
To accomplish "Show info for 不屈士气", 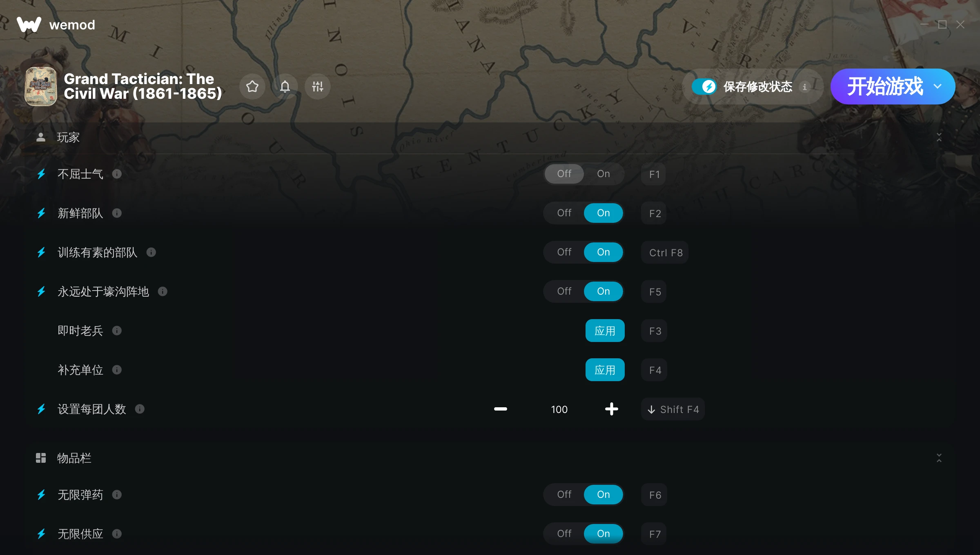I will pyautogui.click(x=117, y=174).
